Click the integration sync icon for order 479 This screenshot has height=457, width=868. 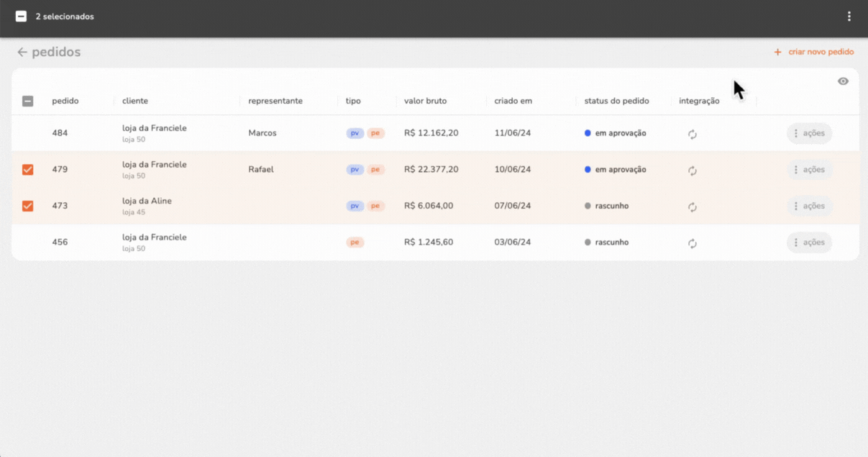(x=693, y=171)
